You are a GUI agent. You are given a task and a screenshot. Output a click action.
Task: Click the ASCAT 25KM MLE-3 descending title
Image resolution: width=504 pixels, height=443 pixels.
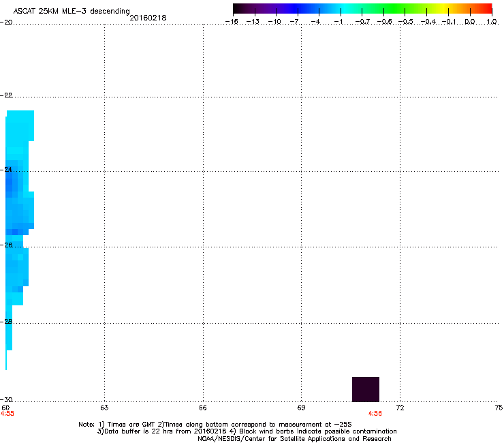pos(72,12)
